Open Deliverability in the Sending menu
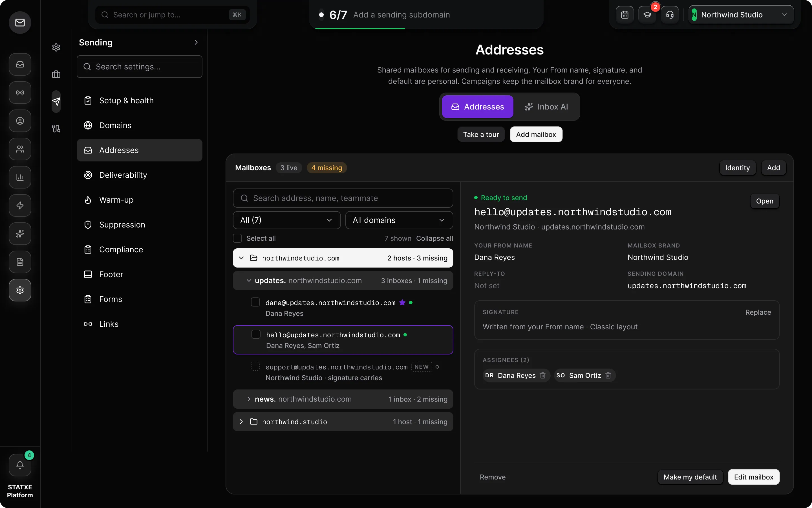The width and height of the screenshot is (812, 508). coord(139,175)
